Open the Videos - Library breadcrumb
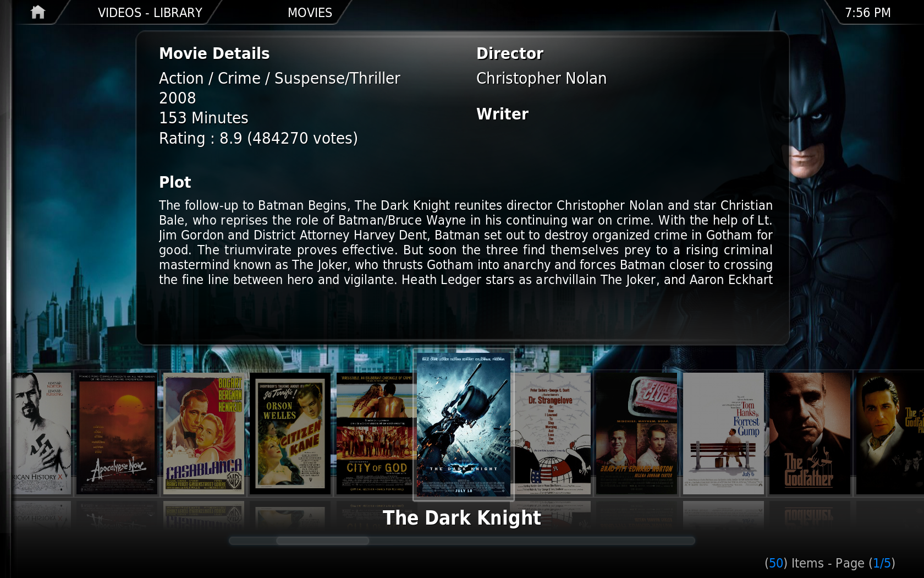 (150, 13)
